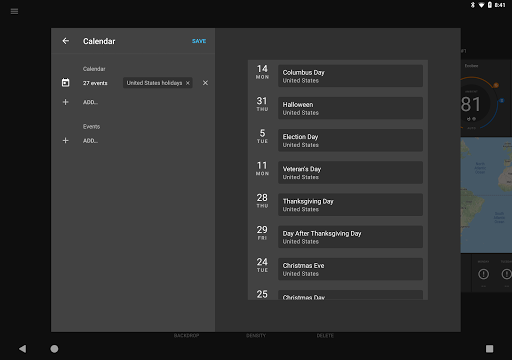Open the Columbus Day event
The image size is (512, 360).
[350, 76]
